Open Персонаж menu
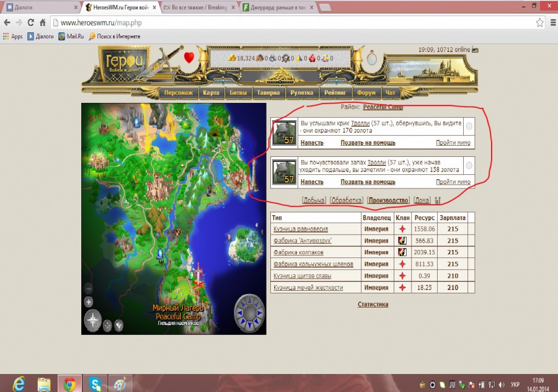Viewport: 558px width, 392px height. click(x=179, y=92)
